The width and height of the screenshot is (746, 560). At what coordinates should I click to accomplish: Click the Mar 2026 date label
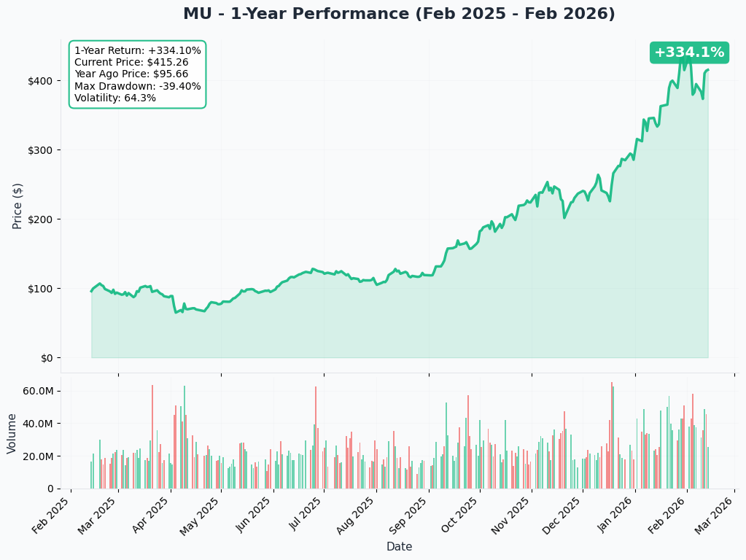(x=713, y=516)
